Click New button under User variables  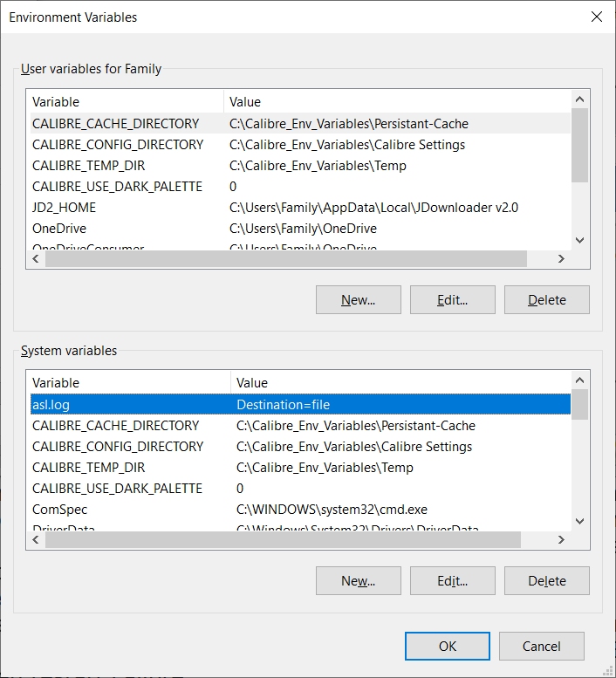pyautogui.click(x=358, y=300)
